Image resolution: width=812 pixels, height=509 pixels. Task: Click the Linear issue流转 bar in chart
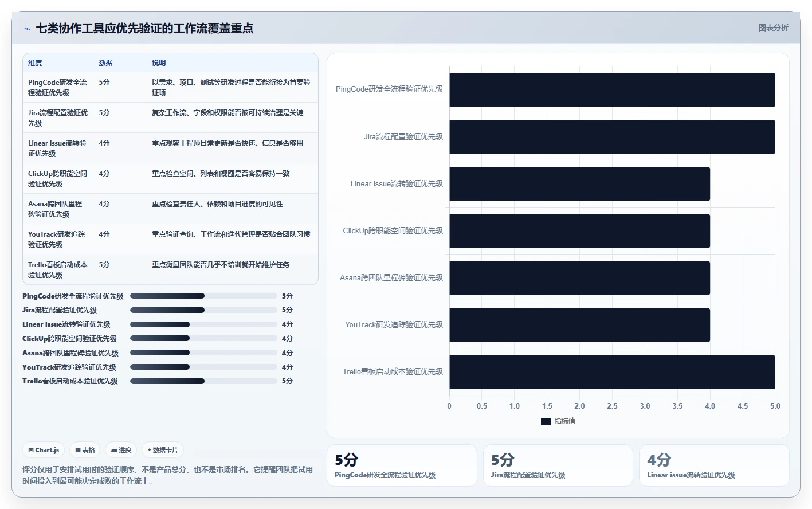(x=579, y=184)
